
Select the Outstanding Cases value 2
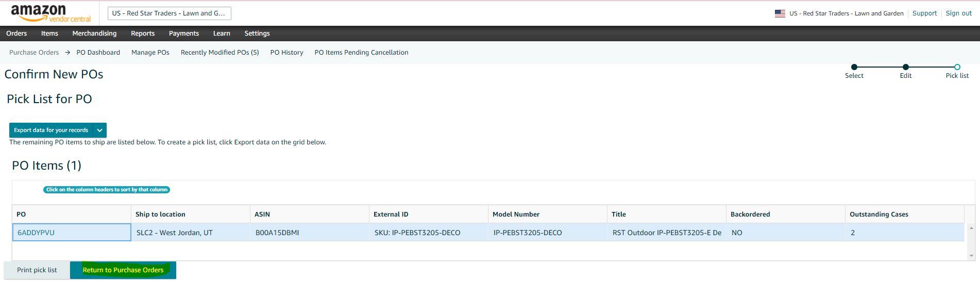(905, 233)
